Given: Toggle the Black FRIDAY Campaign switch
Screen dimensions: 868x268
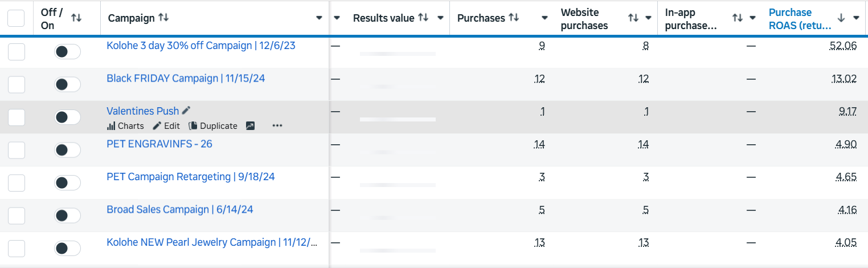Looking at the screenshot, I should coord(67,84).
